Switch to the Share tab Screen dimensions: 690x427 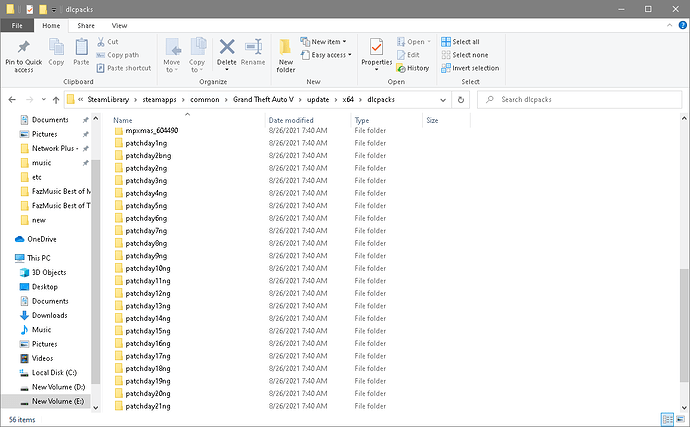point(86,26)
